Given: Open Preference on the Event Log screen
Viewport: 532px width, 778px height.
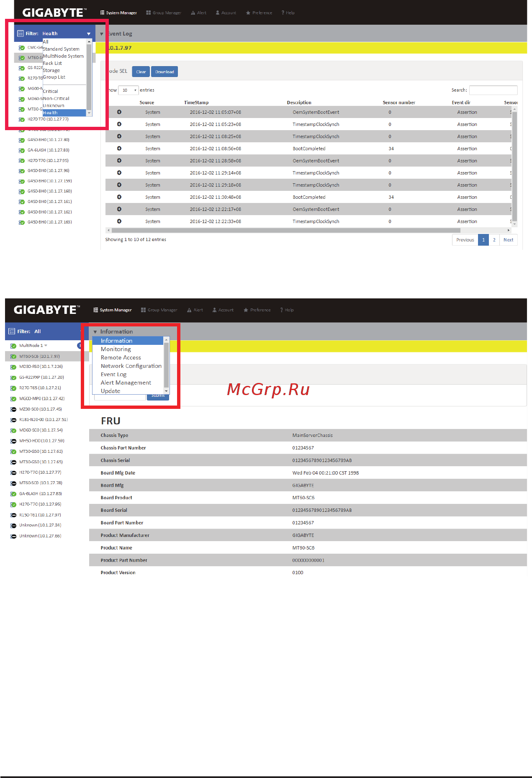Looking at the screenshot, I should [x=259, y=13].
